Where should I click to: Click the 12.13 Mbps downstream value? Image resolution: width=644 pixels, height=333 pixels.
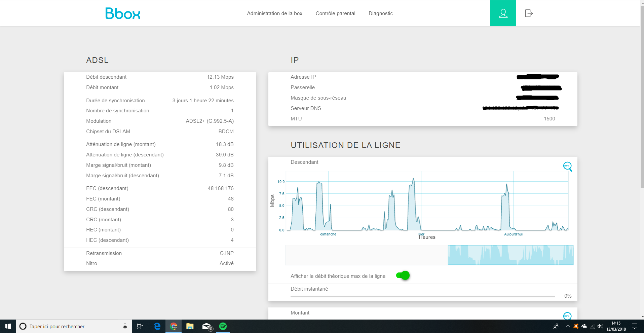(220, 77)
